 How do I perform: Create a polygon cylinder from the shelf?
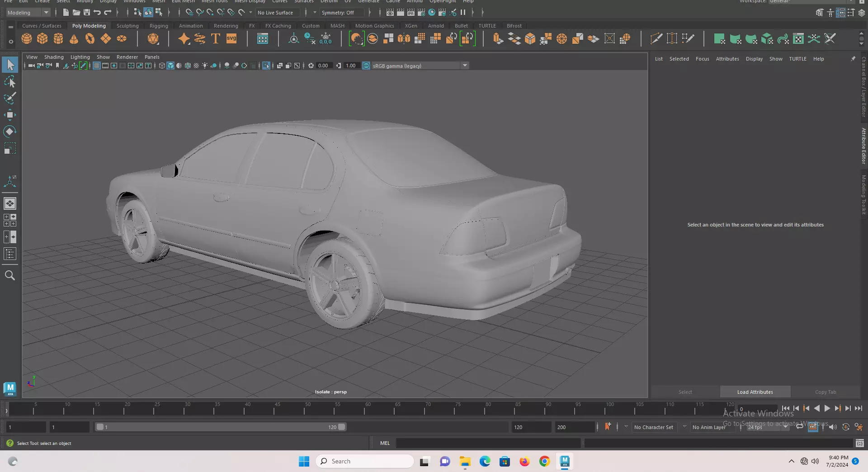coord(58,39)
